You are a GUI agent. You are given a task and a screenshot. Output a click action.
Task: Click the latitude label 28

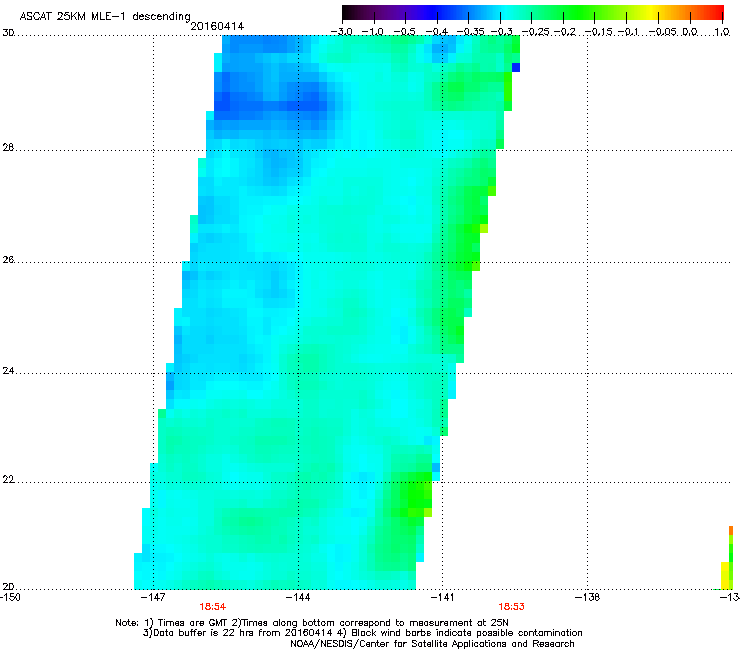[x=8, y=147]
